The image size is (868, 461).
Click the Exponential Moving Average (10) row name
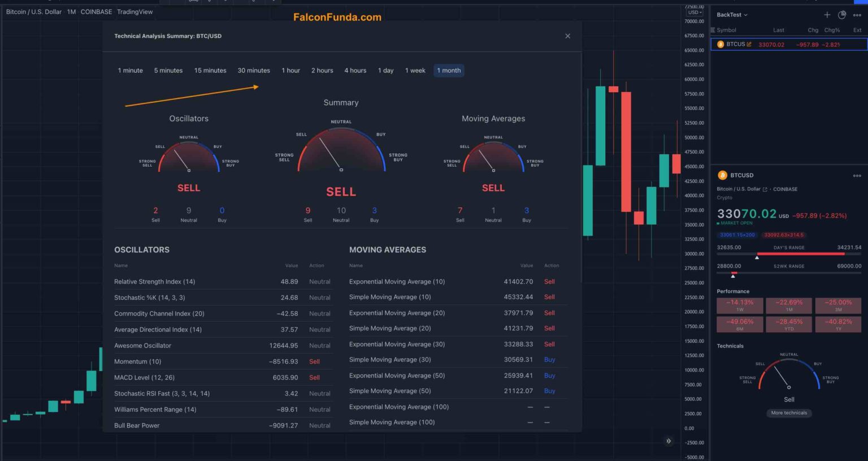pos(397,282)
